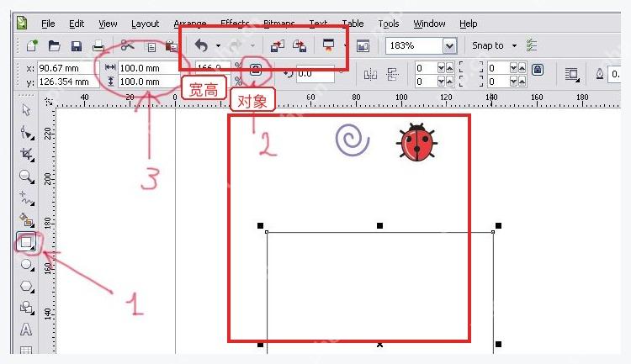Increase the bottom-right corner roundness value

tap(522, 82)
